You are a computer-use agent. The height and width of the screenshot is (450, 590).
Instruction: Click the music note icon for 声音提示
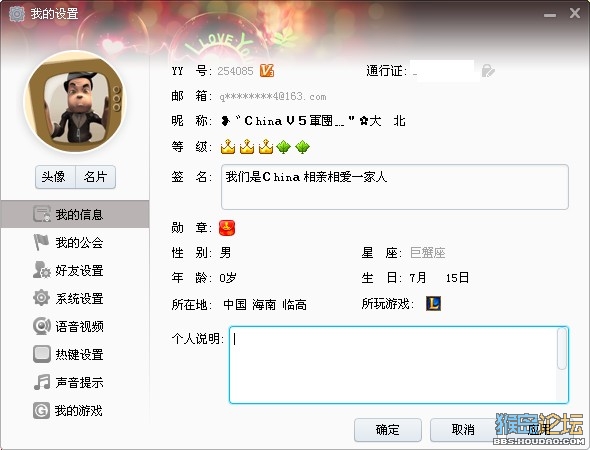coord(41,382)
